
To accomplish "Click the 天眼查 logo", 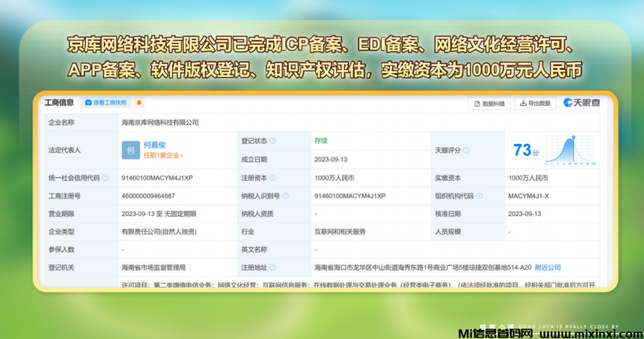I will 582,103.
